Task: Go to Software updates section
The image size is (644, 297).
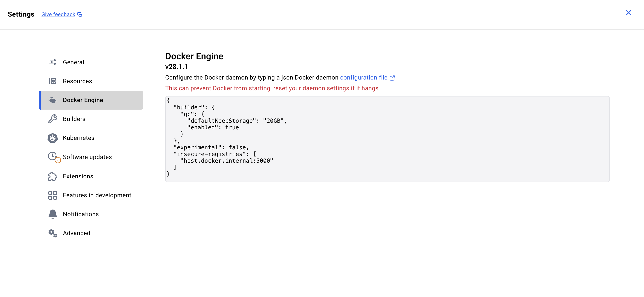Action: coord(87,157)
